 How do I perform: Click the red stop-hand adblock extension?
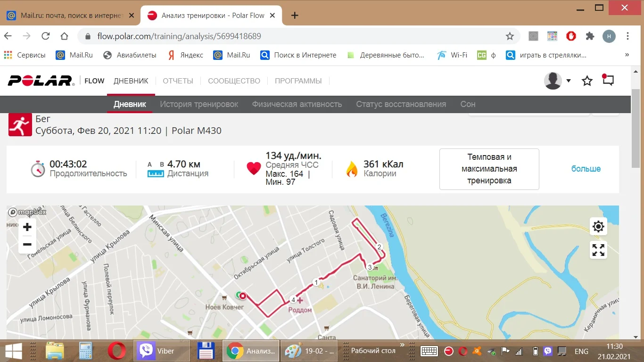571,36
